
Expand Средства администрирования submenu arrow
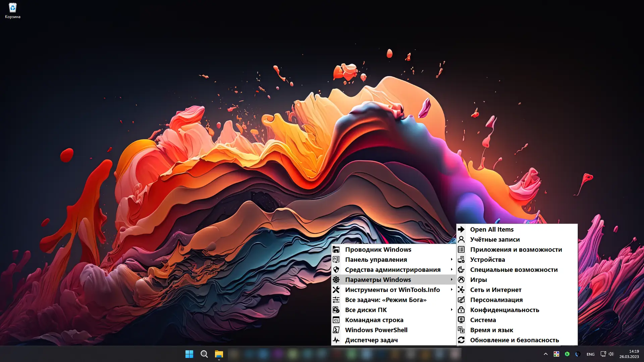pos(451,269)
